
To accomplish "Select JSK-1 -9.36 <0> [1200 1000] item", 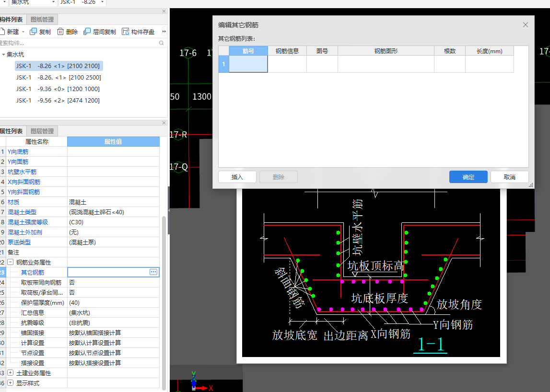I will click(58, 89).
